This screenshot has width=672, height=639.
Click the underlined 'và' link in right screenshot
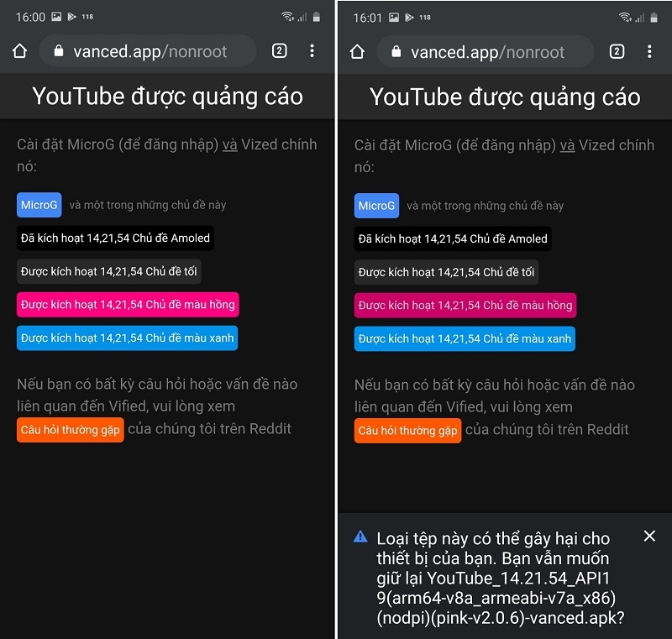pyautogui.click(x=568, y=145)
